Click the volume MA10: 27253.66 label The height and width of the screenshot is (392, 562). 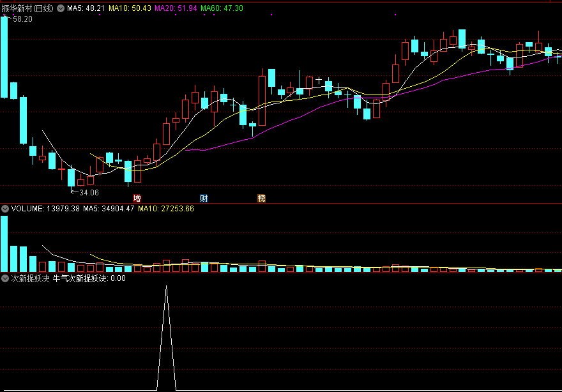coord(166,209)
